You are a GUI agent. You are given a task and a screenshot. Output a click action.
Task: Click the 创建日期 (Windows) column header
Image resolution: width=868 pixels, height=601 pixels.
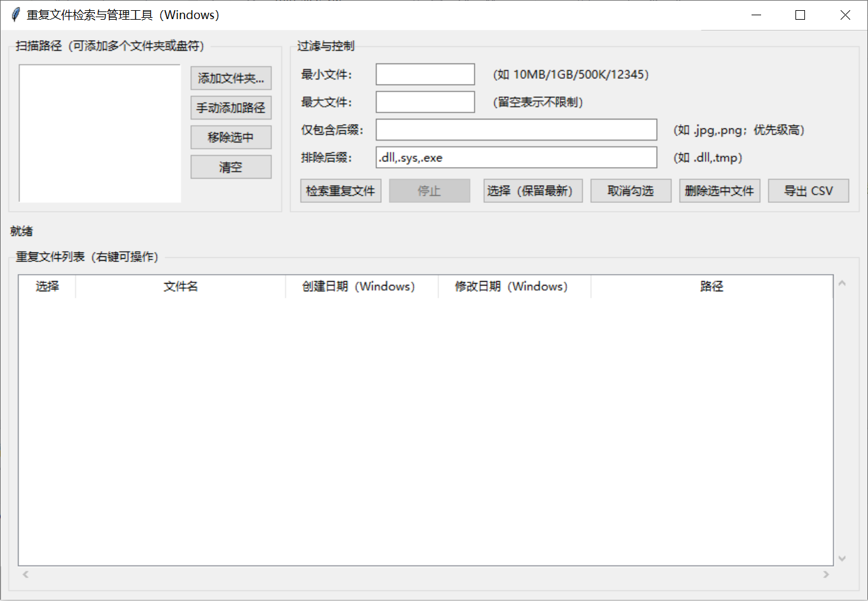[x=361, y=286]
